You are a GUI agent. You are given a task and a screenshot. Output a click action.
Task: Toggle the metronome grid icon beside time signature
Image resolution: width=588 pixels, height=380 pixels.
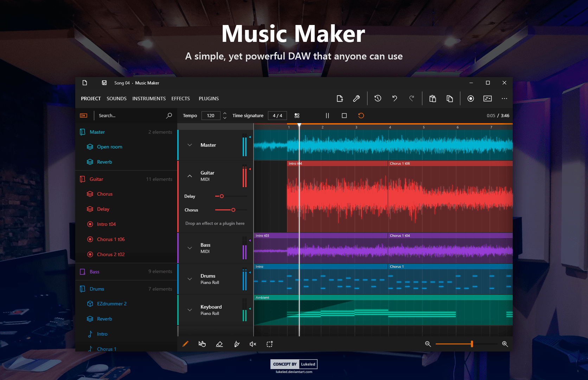click(297, 115)
